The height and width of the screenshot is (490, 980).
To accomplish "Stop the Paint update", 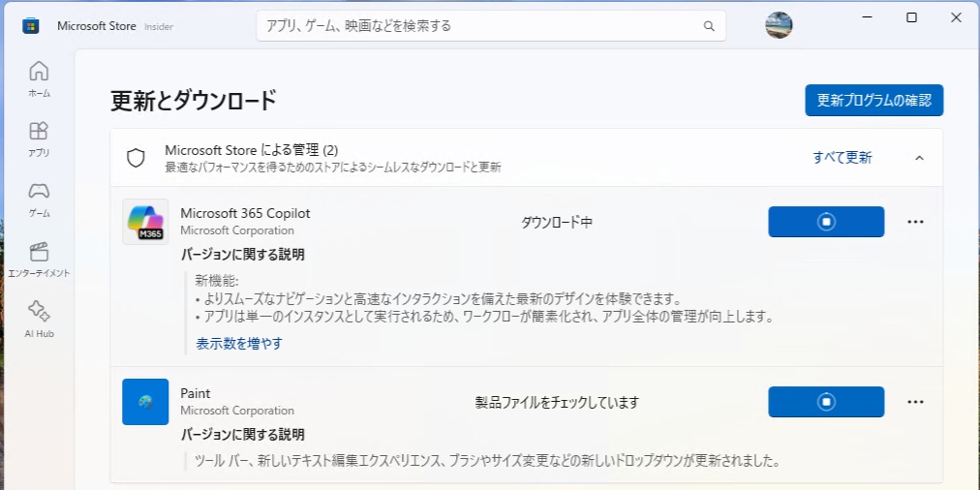I will point(826,402).
